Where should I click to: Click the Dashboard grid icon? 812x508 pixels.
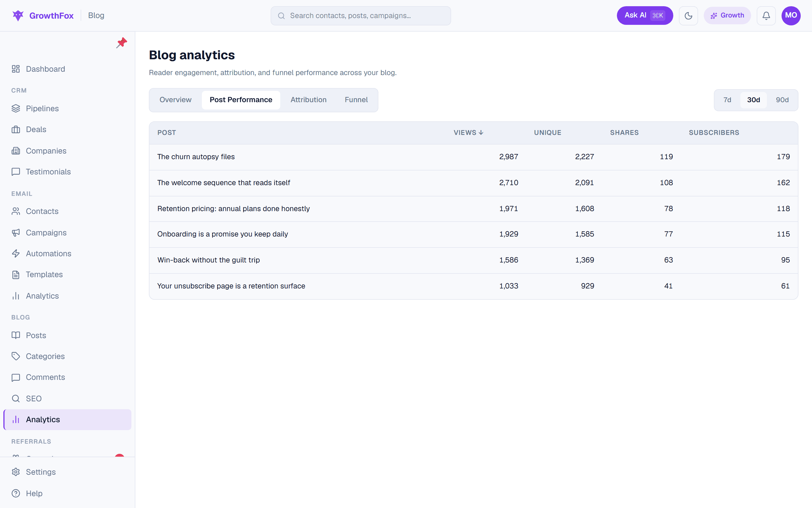[16, 69]
